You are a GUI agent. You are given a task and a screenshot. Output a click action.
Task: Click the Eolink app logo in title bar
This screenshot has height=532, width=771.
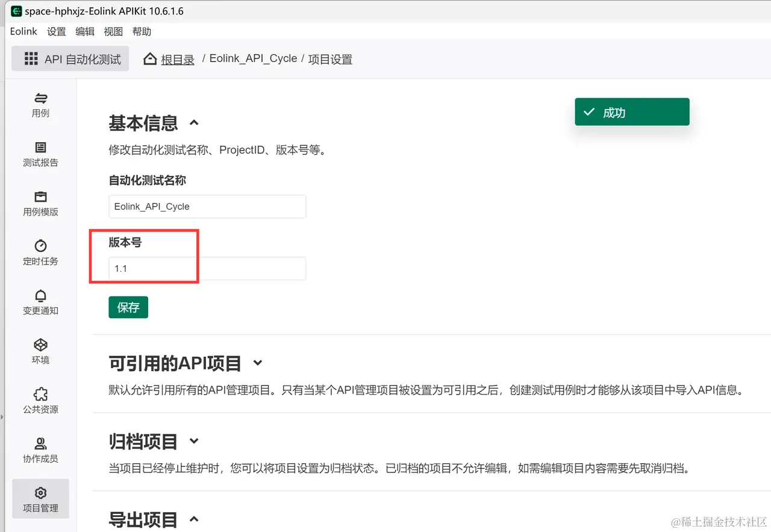point(16,11)
